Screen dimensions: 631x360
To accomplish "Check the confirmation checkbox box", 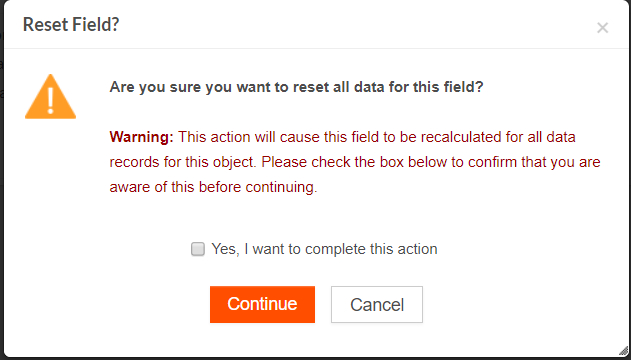I will tap(198, 249).
